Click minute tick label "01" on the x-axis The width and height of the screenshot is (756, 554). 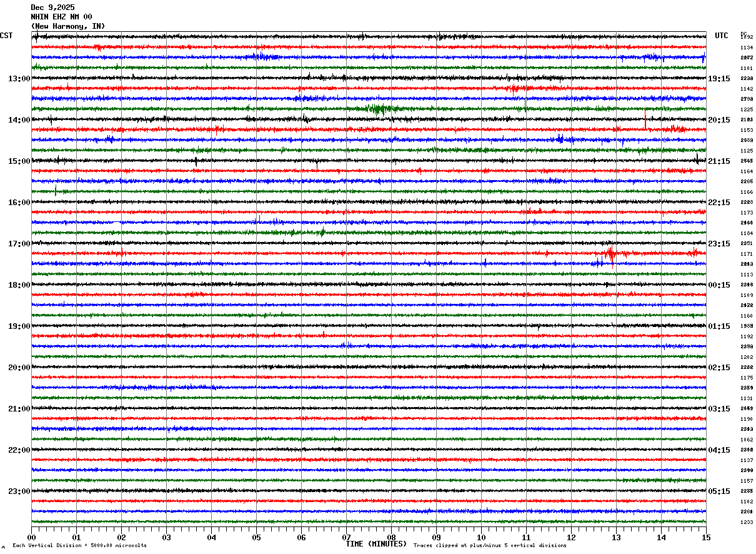tap(76, 537)
